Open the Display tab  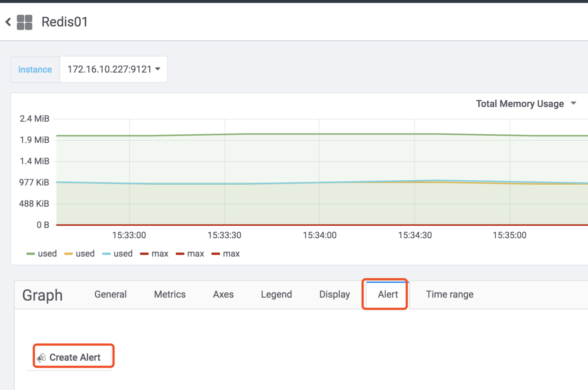point(334,294)
